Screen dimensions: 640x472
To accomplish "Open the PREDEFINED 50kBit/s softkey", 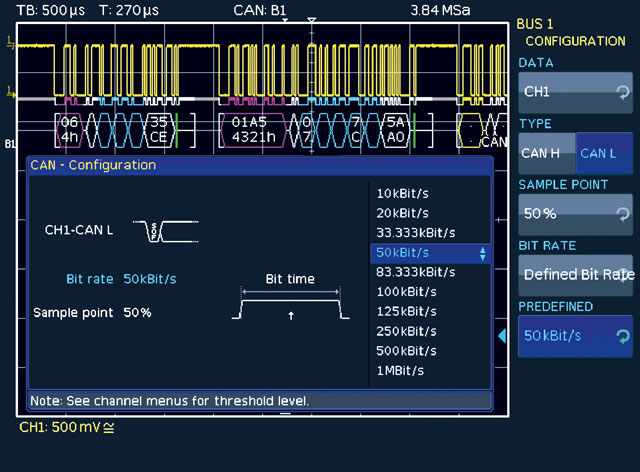I will click(x=576, y=336).
